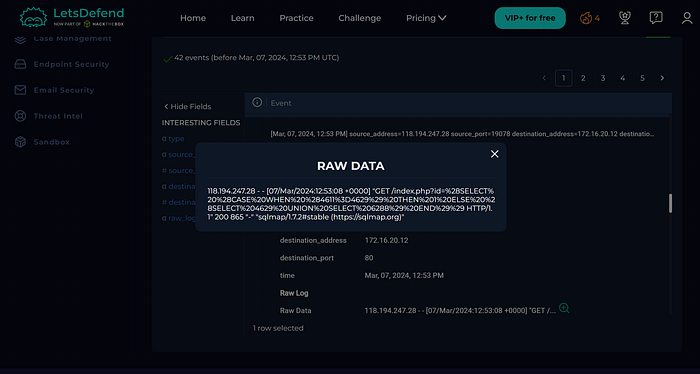Open the user profile icon
This screenshot has height=374, width=700.
[x=687, y=18]
